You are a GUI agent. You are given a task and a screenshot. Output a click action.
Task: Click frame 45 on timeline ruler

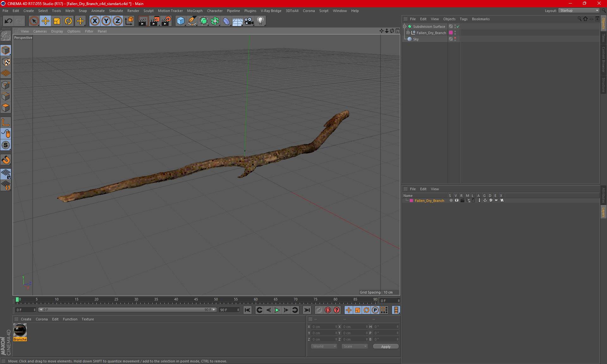tap(196, 300)
